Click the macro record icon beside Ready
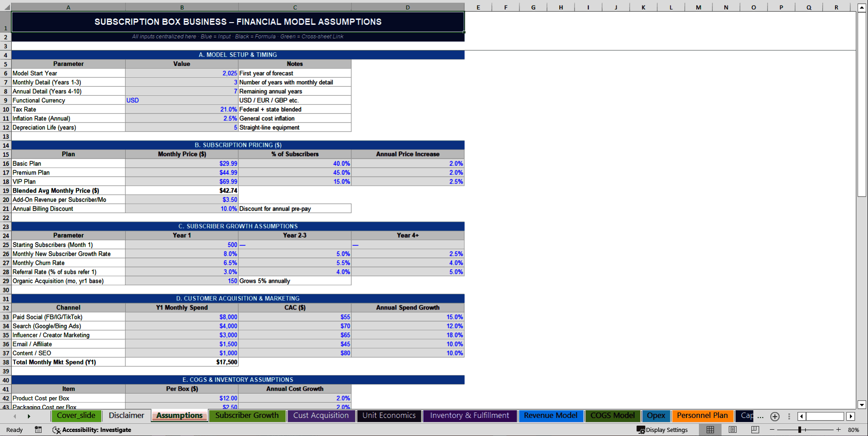 38,430
